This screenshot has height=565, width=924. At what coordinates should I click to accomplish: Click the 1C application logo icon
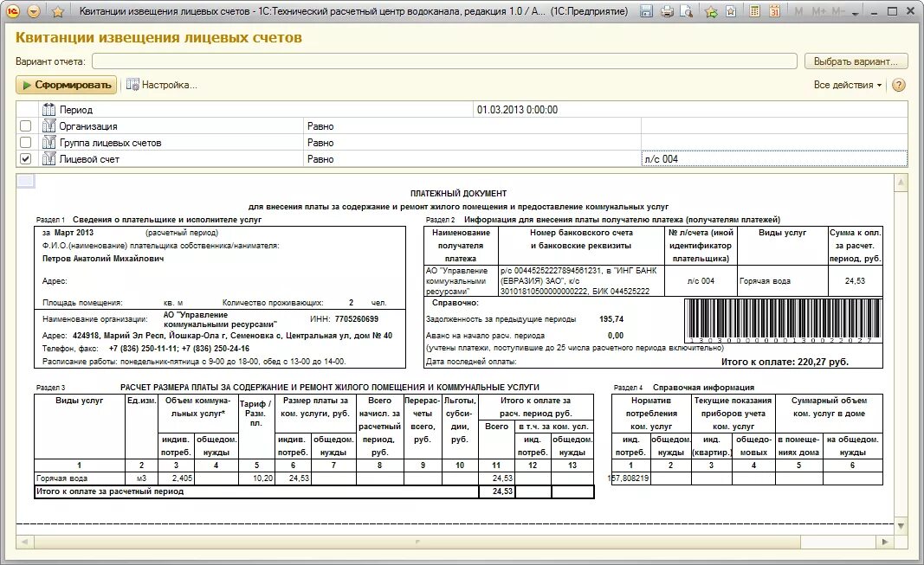click(13, 11)
